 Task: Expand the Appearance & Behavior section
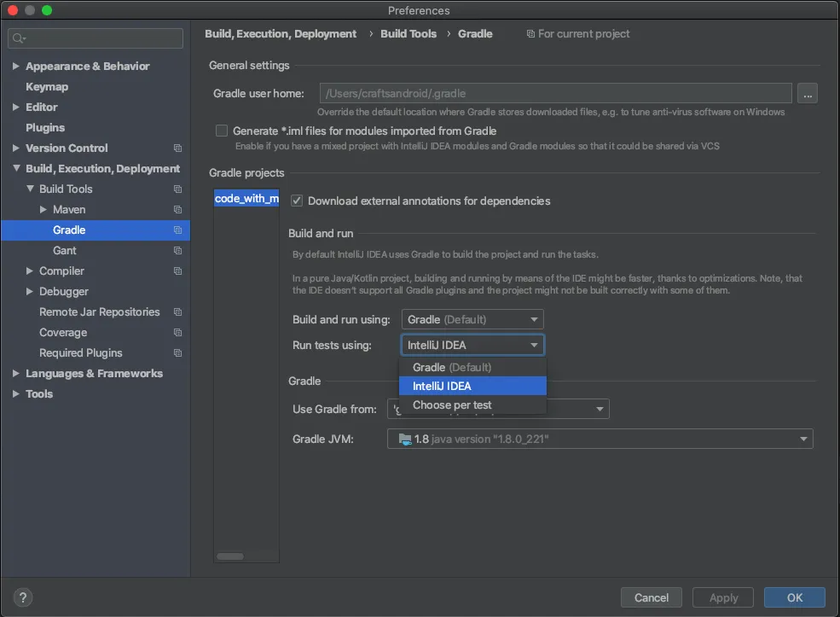(x=16, y=67)
